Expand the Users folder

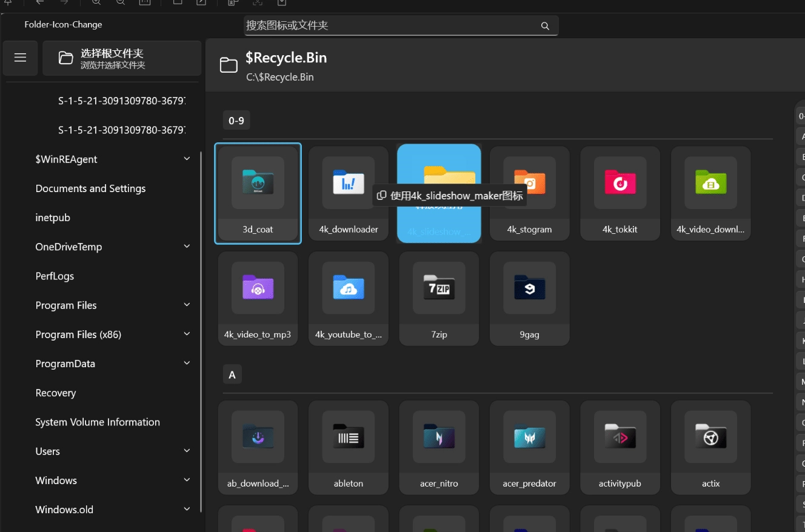[187, 451]
